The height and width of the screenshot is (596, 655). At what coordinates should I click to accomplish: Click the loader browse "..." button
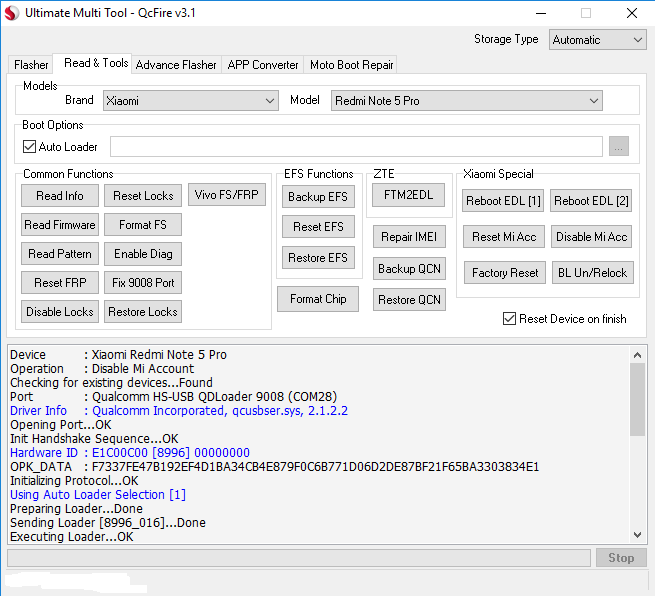click(619, 146)
